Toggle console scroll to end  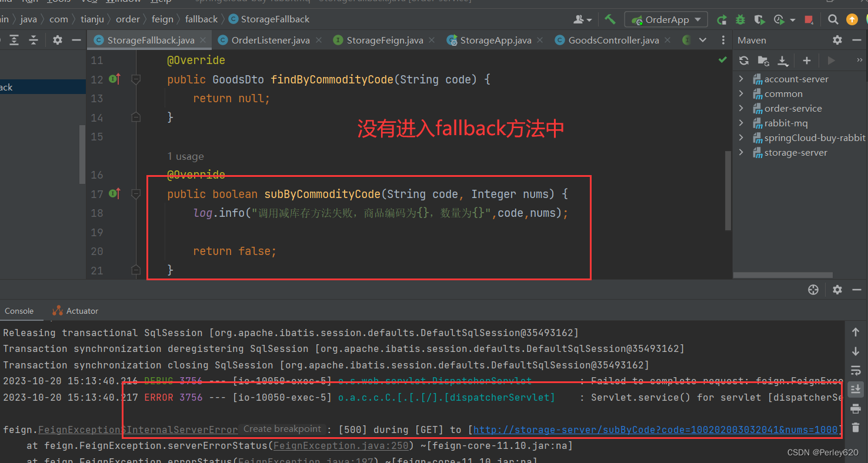[856, 389]
